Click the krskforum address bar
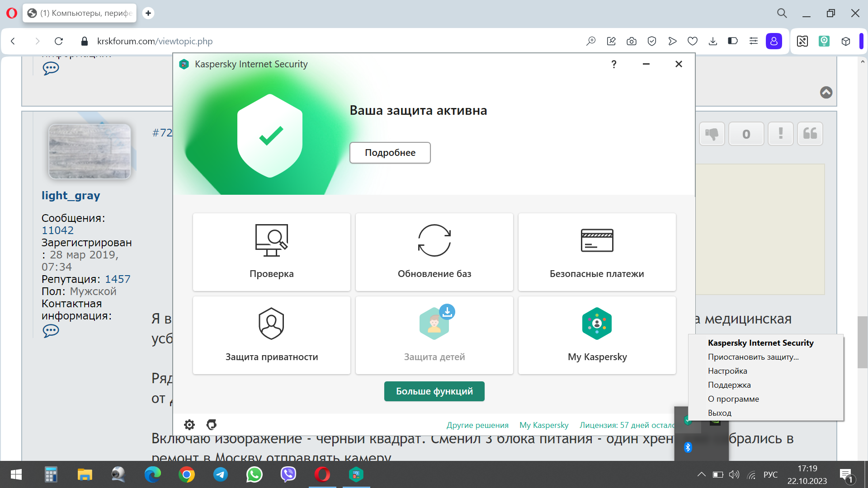The image size is (868, 488). coord(316,41)
